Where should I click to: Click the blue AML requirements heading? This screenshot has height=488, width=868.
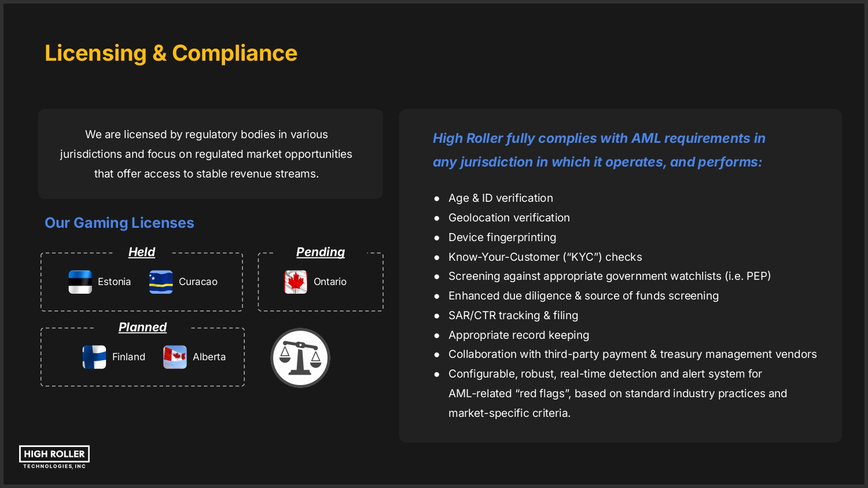[x=598, y=150]
